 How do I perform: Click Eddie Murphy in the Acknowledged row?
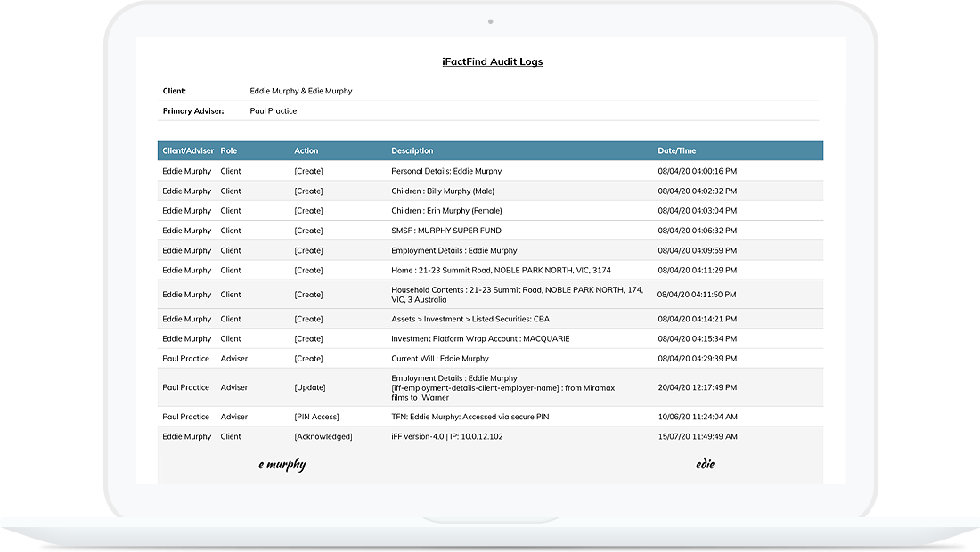[187, 437]
